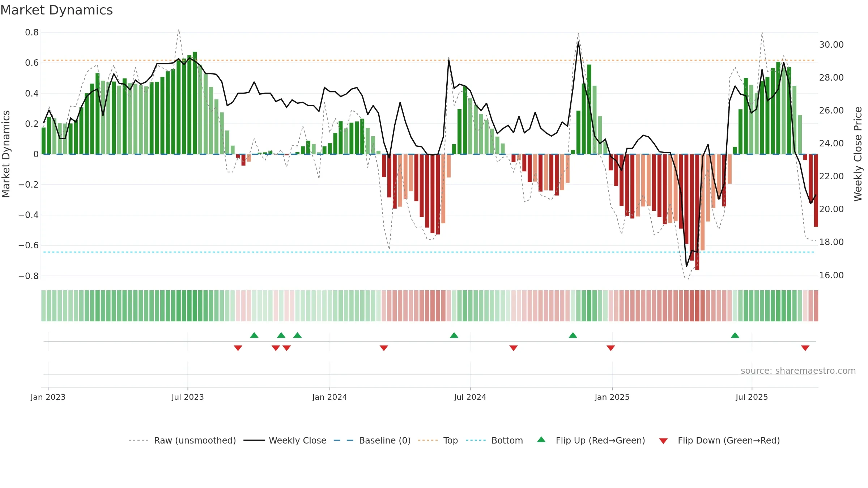
Task: Click the darkest red heat-strip cell in April 2025
Action: (697, 306)
